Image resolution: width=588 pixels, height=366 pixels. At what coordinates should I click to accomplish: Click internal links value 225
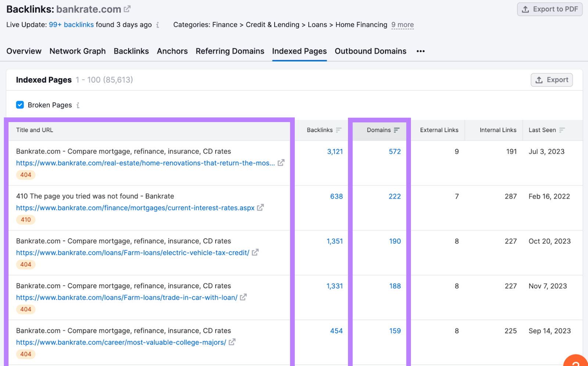(x=510, y=331)
